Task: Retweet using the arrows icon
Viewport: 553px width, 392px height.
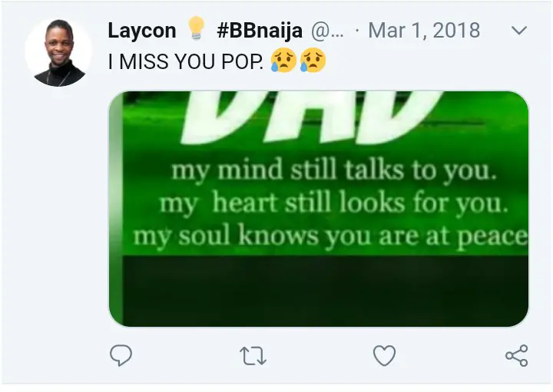Action: coord(253,356)
